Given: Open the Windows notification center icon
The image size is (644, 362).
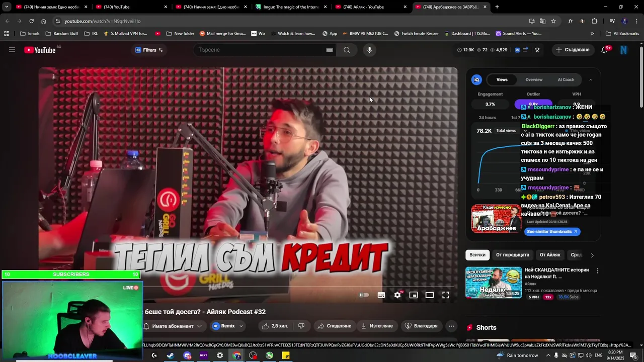Looking at the screenshot, I should click(x=633, y=355).
